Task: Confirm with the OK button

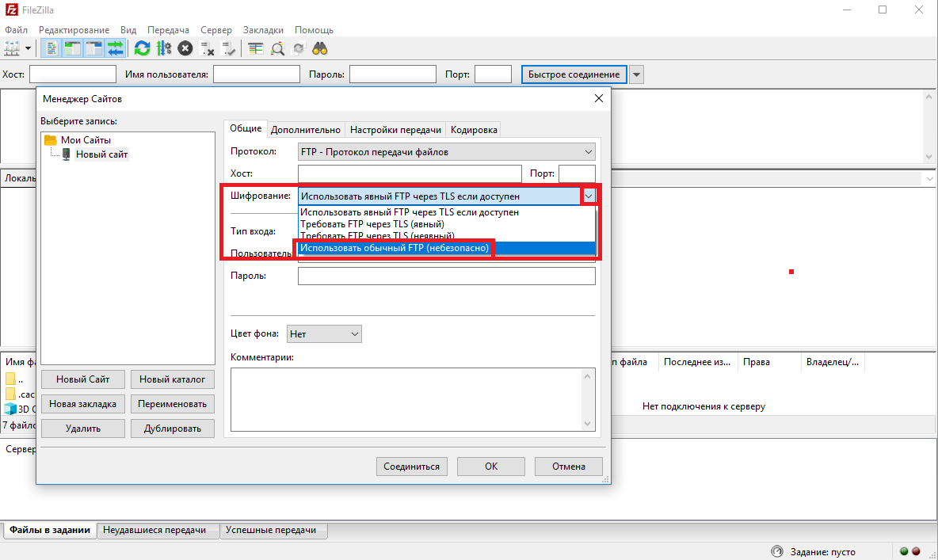Action: click(x=491, y=467)
